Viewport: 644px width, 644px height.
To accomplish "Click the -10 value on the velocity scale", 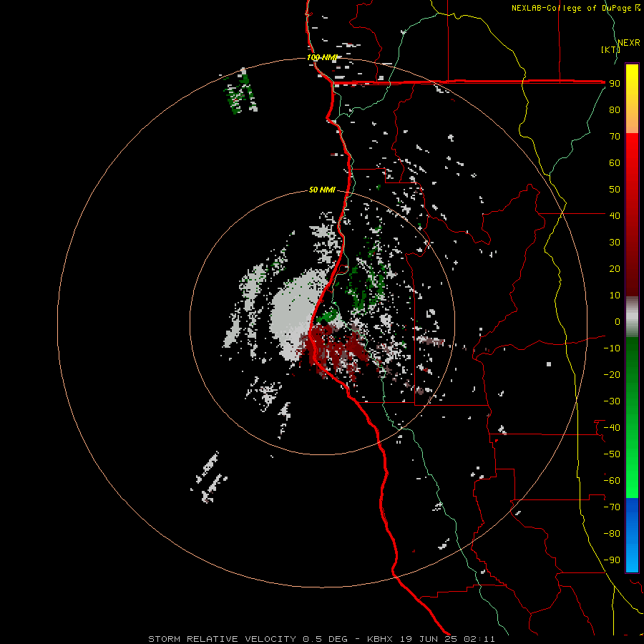I will coord(612,348).
